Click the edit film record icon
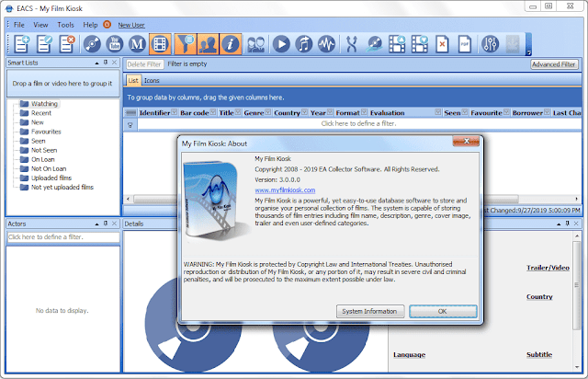The image size is (588, 379). point(44,44)
